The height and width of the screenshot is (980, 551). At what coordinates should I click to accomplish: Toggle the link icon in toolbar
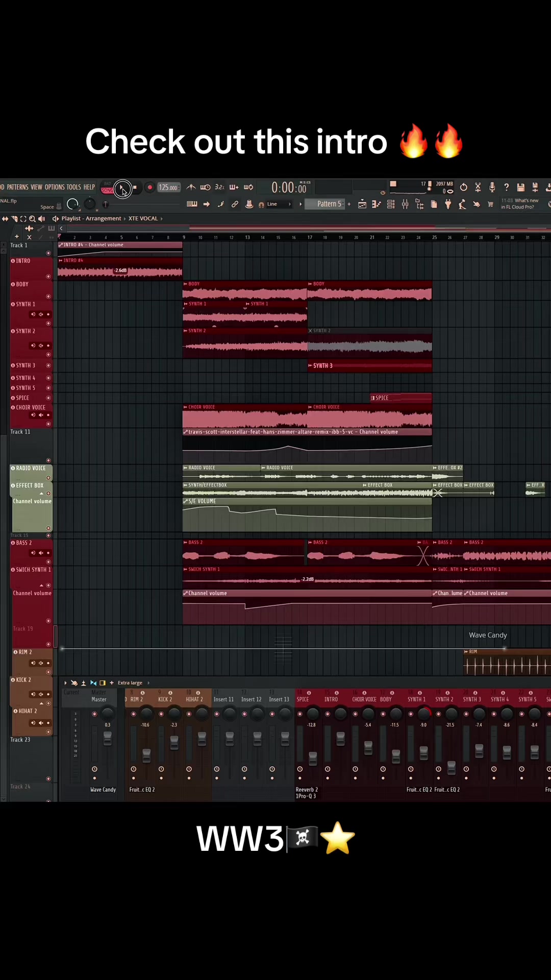coord(235,204)
